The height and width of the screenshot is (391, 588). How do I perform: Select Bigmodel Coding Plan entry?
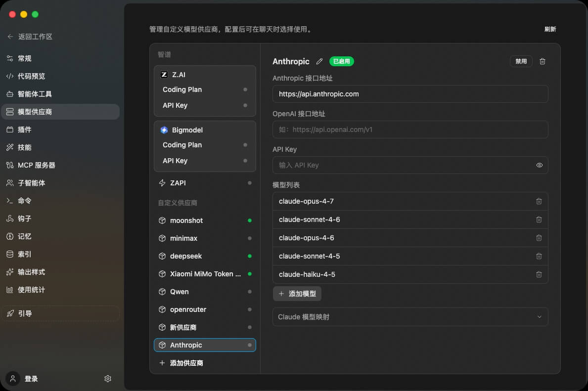tap(205, 145)
